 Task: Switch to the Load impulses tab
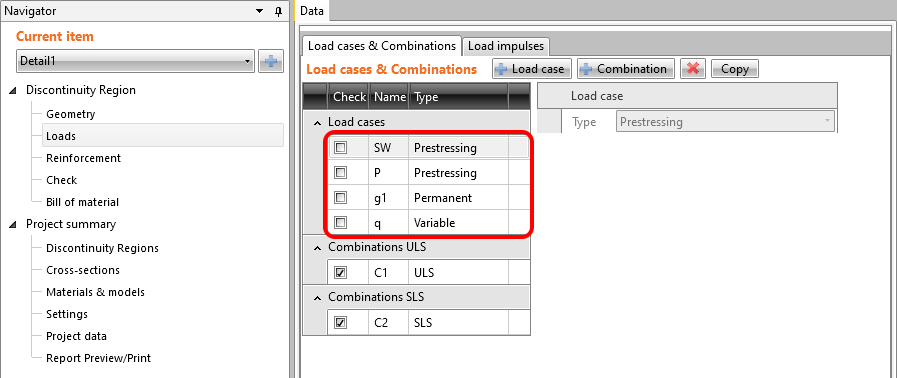pyautogui.click(x=506, y=46)
